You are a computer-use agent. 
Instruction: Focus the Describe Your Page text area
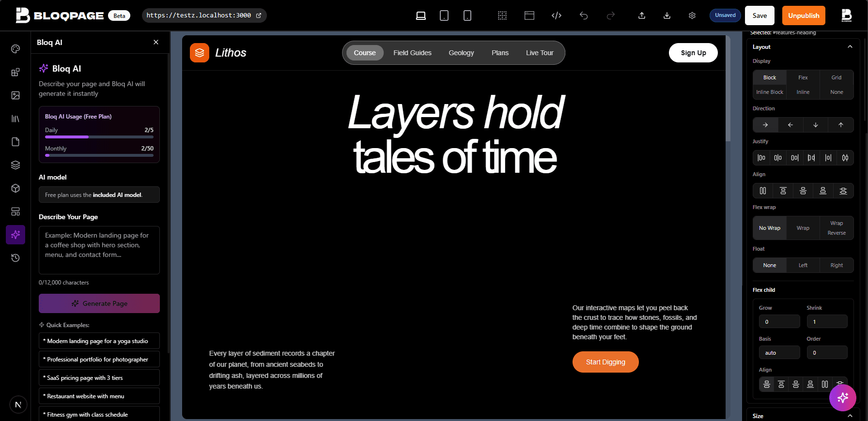point(99,250)
